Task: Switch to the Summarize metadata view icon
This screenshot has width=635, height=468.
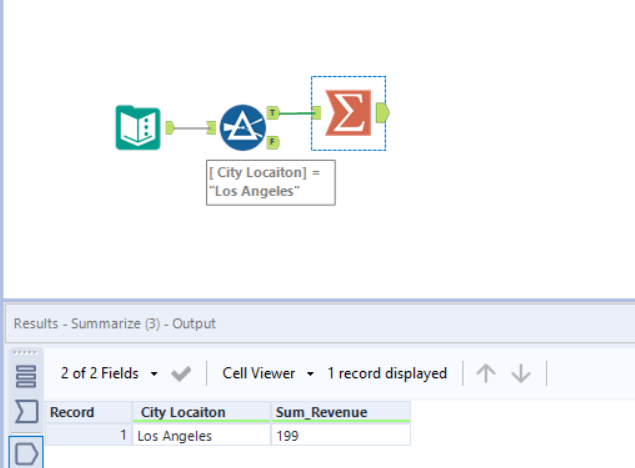Action: (x=26, y=413)
